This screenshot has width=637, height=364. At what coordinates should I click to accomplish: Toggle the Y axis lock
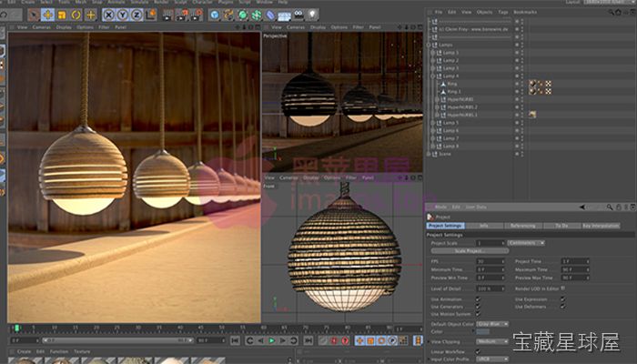(x=123, y=15)
